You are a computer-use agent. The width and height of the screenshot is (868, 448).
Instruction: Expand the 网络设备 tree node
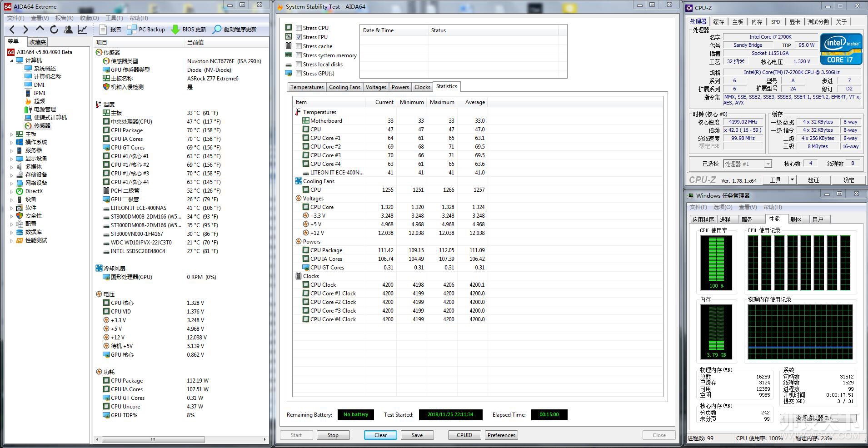[x=11, y=183]
